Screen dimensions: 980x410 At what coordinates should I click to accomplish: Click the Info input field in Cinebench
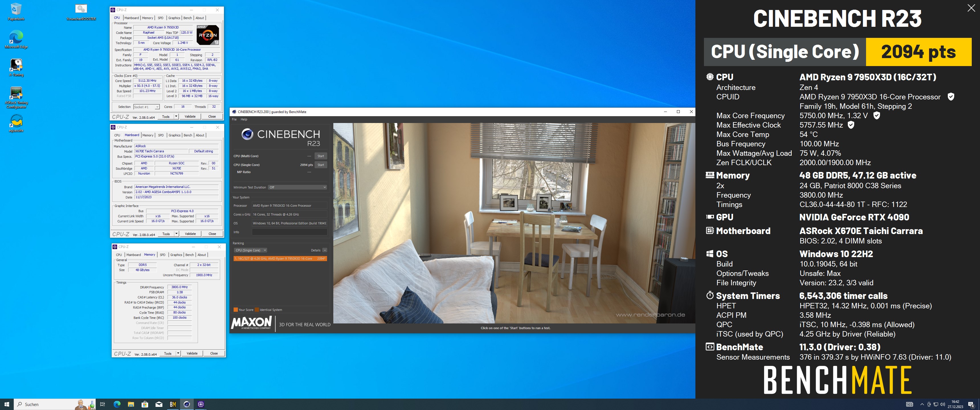tap(289, 232)
